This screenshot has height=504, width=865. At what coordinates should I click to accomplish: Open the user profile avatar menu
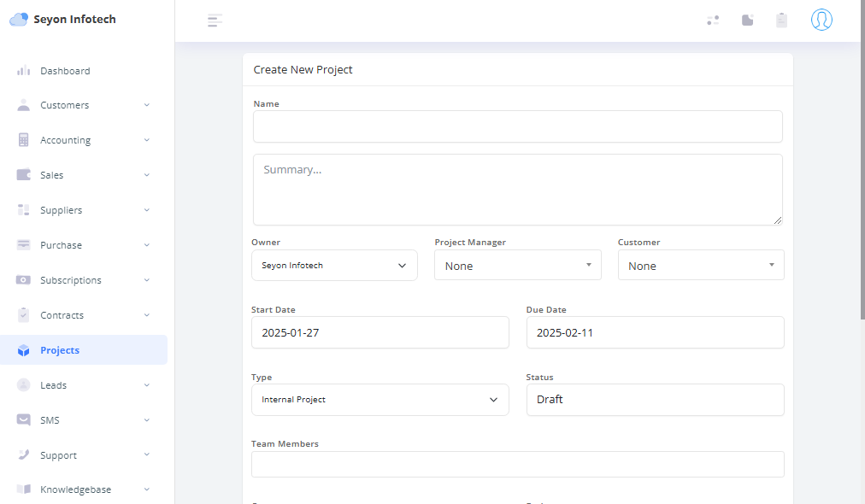pyautogui.click(x=821, y=20)
